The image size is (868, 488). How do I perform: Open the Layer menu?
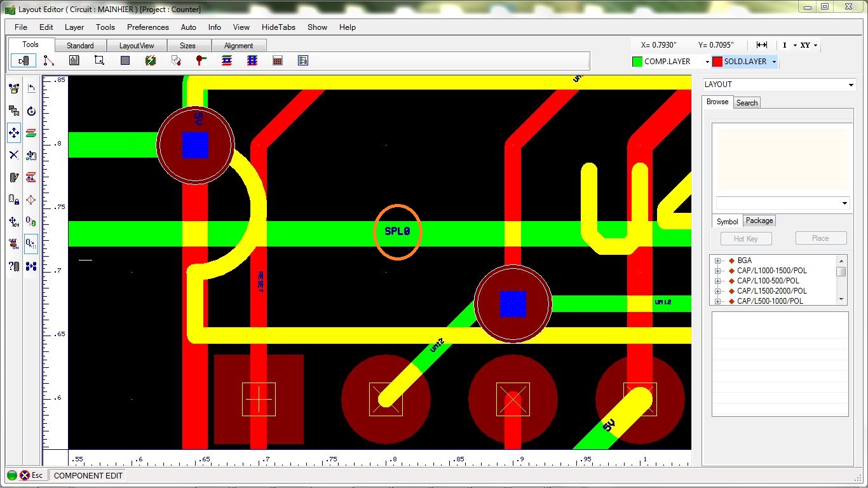tap(74, 27)
